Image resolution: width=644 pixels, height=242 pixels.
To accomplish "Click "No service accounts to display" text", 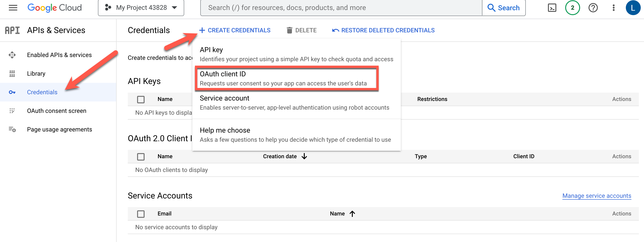I will pyautogui.click(x=176, y=227).
